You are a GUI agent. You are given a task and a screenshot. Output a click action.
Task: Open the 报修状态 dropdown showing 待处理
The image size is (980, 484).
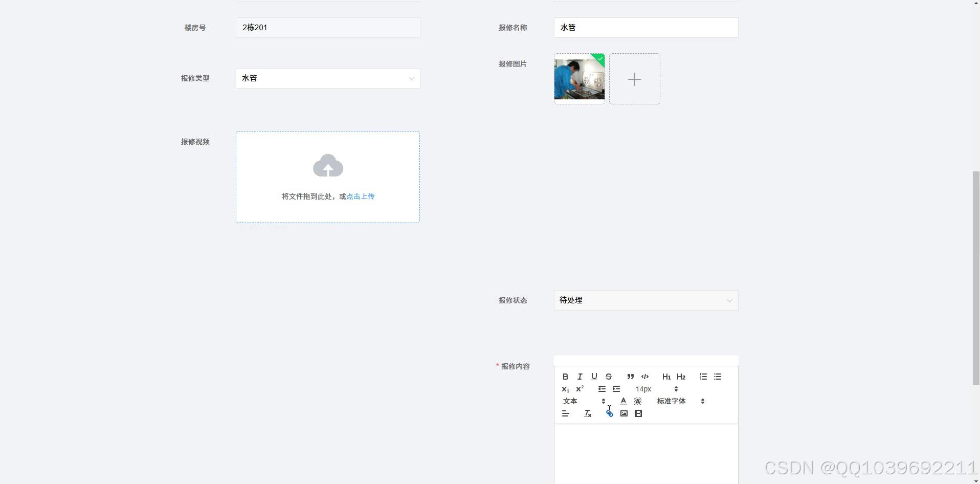tap(645, 300)
